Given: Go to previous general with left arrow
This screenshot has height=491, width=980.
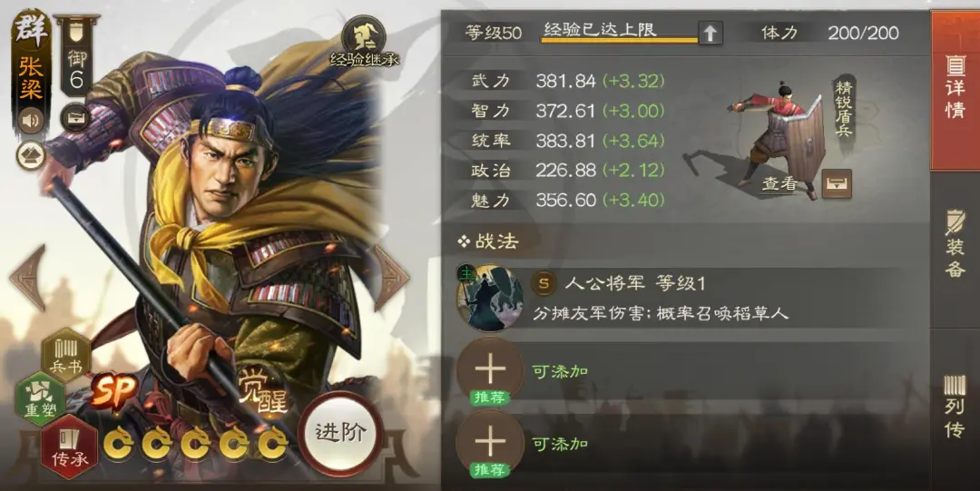Looking at the screenshot, I should point(28,278).
